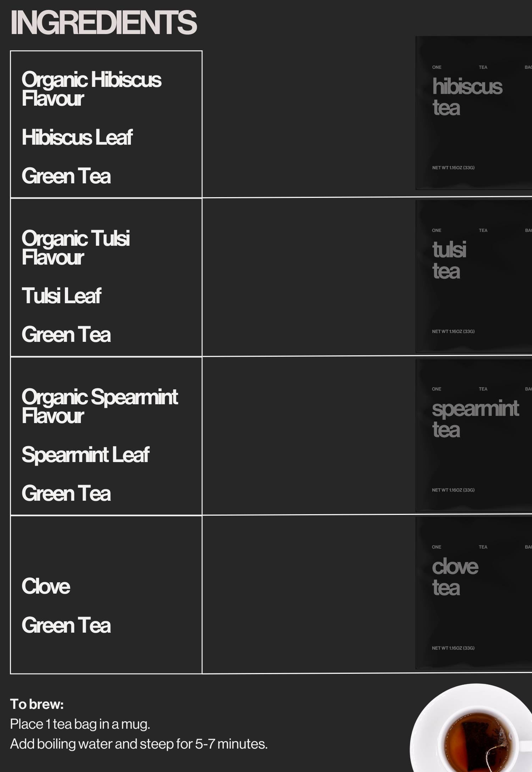Select the Organic Tulsi Flavour text
Viewport: 532px width, 772px height.
click(76, 247)
